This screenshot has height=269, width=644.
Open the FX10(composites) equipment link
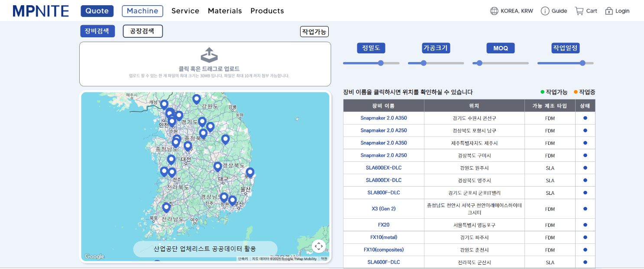(x=384, y=250)
